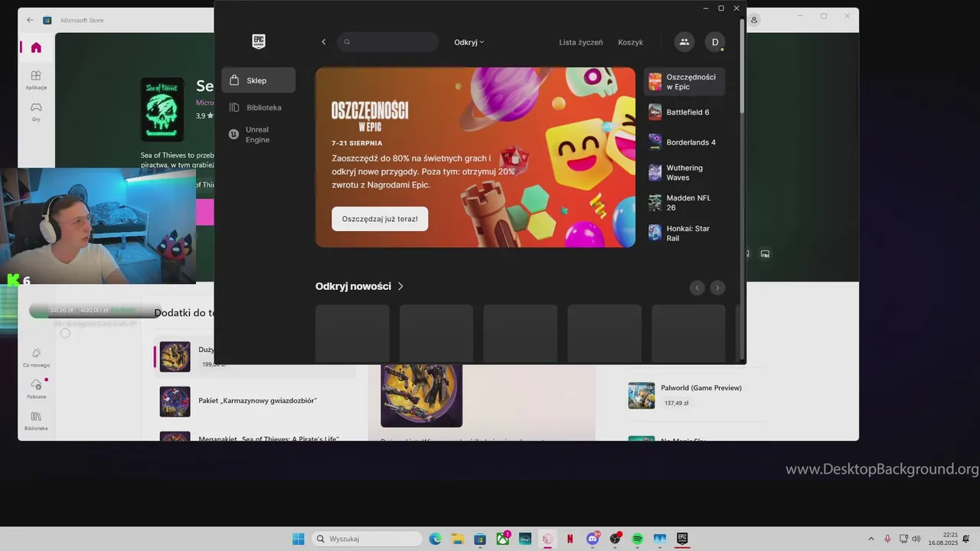This screenshot has height=551, width=980.
Task: Click previous arrow in Odkryj nowości row
Action: [697, 288]
